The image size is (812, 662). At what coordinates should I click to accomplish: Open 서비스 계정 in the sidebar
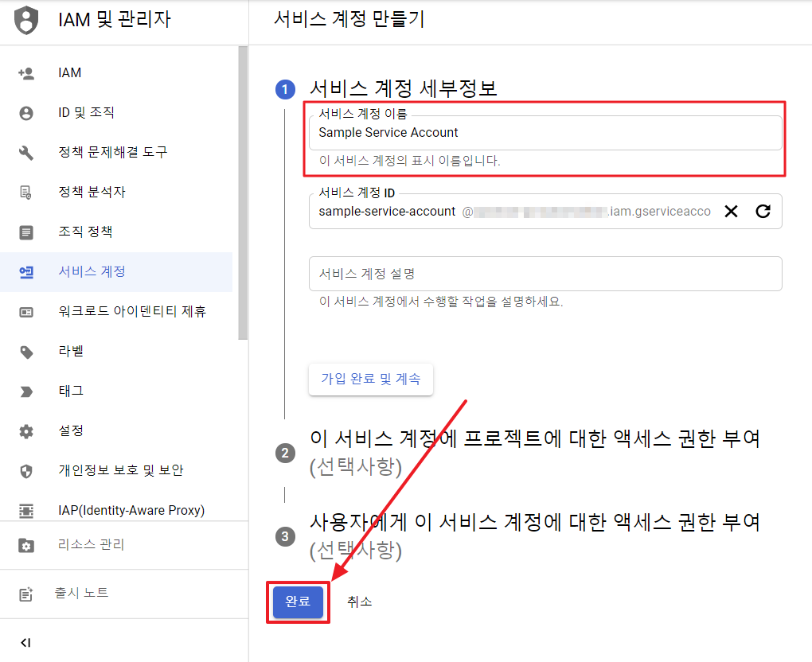tap(92, 272)
